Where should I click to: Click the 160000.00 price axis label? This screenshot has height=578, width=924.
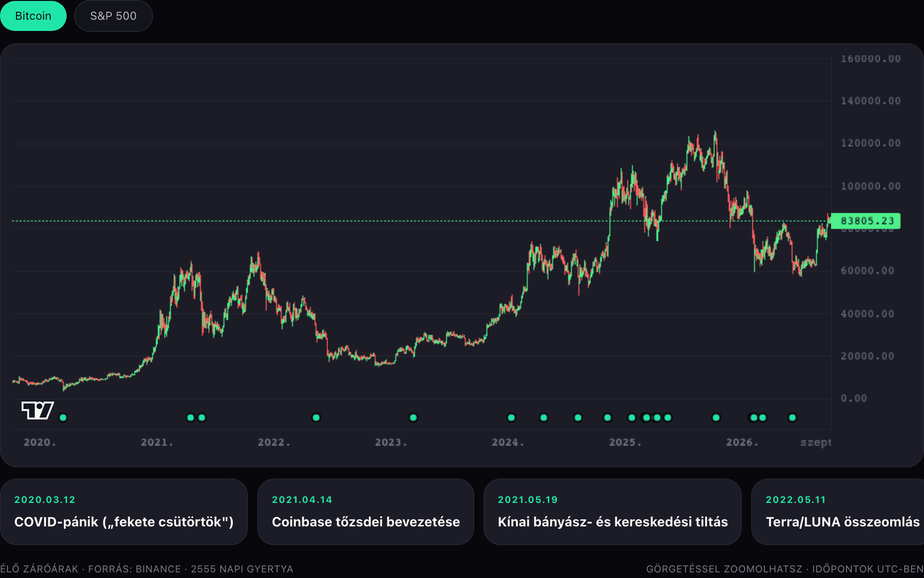(x=870, y=59)
